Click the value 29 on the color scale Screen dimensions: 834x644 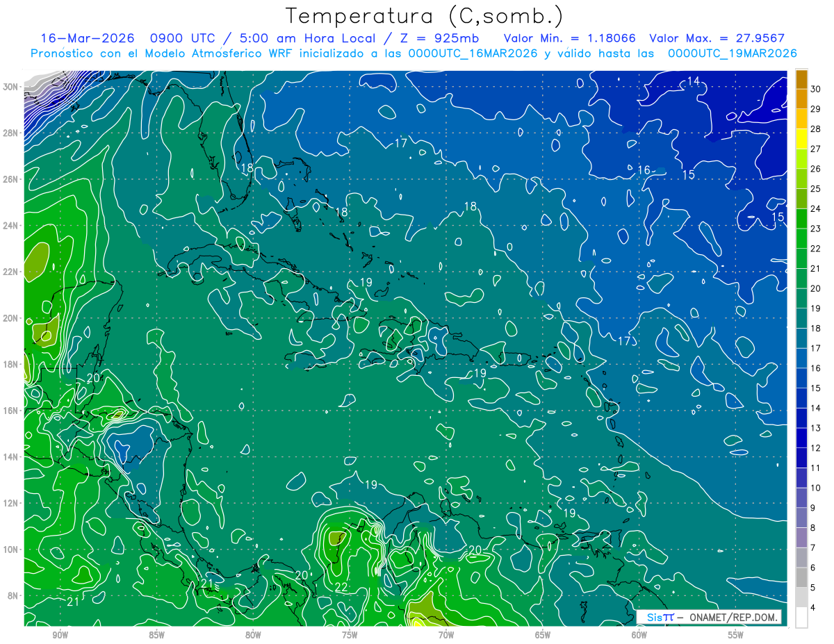pyautogui.click(x=816, y=109)
